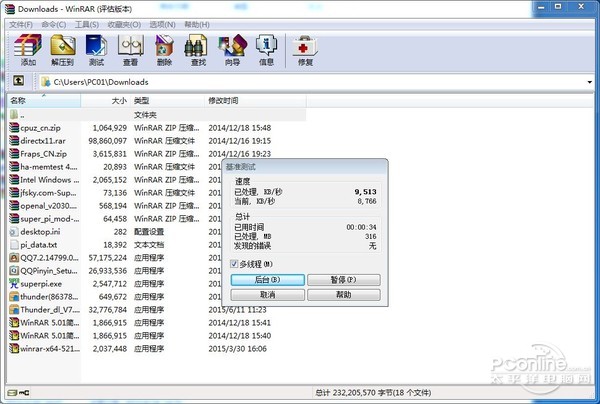Click the 文本文档 type cell

tap(149, 245)
